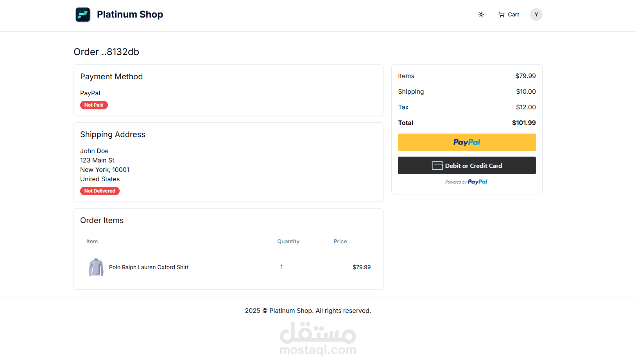
Task: Select the Total amount $101.99
Action: [x=524, y=123]
